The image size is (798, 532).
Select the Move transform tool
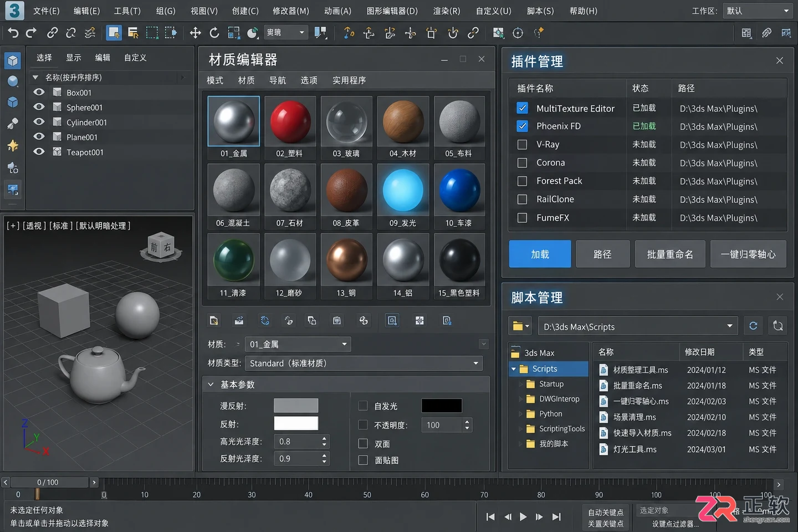point(196,33)
